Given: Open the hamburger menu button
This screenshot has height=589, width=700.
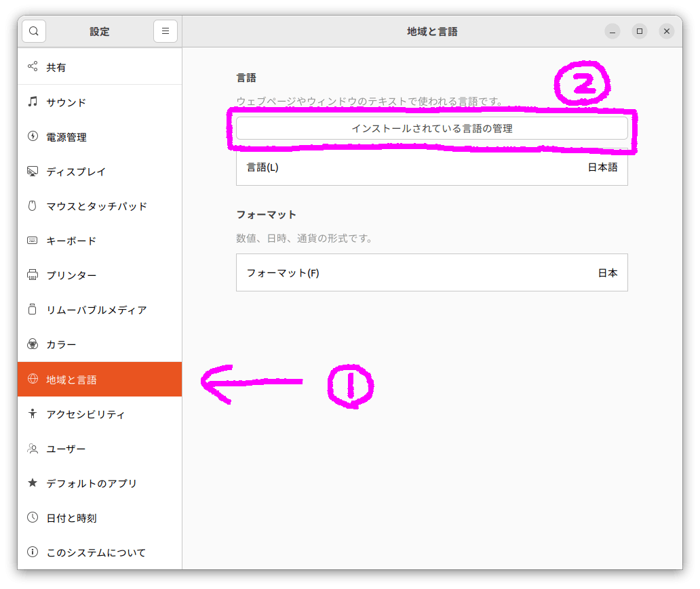Looking at the screenshot, I should coord(166,31).
